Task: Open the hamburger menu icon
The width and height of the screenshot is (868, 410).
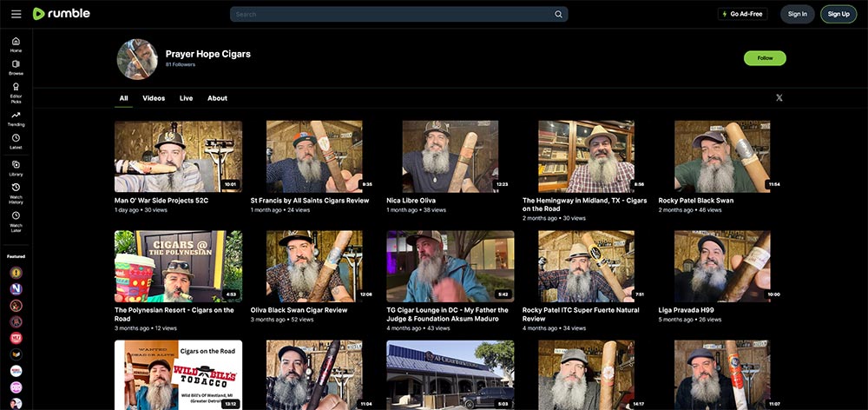Action: click(x=16, y=14)
